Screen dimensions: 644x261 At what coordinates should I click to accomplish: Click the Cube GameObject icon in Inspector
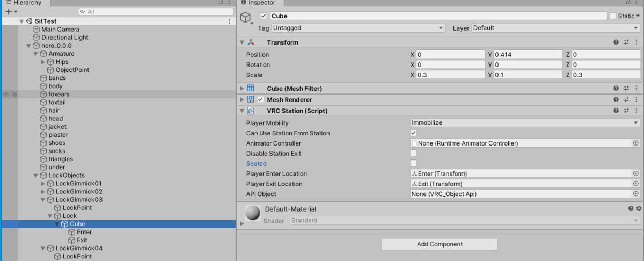246,18
